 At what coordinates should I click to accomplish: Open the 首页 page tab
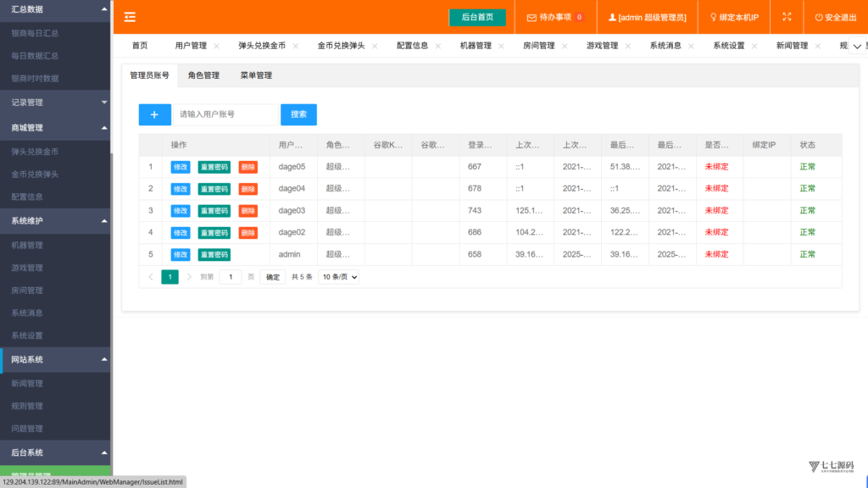tap(140, 46)
